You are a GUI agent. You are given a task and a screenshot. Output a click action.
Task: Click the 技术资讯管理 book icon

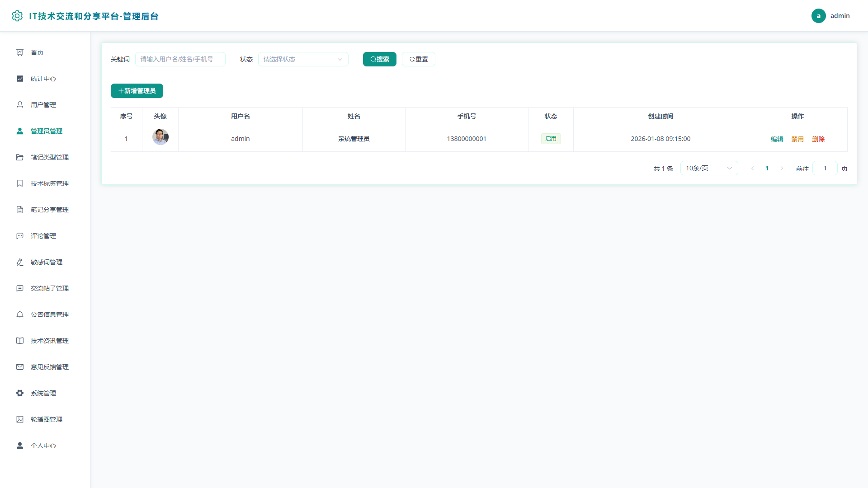click(x=20, y=341)
